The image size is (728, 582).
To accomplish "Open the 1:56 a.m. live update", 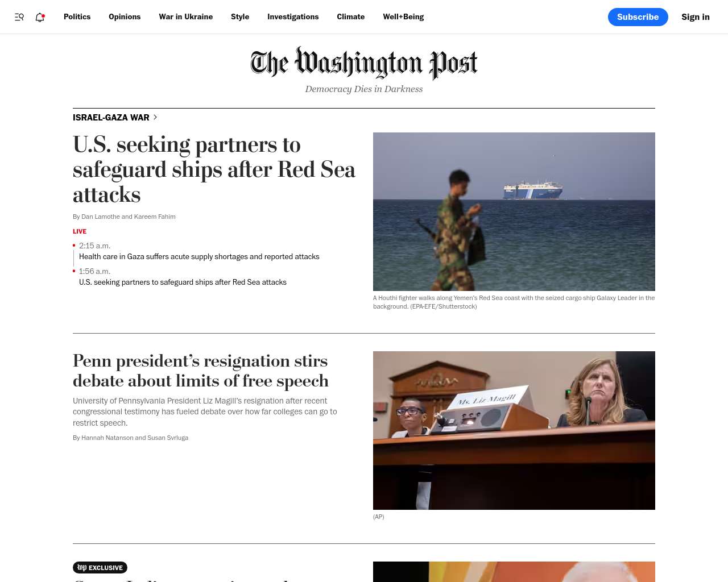I will [x=183, y=282].
